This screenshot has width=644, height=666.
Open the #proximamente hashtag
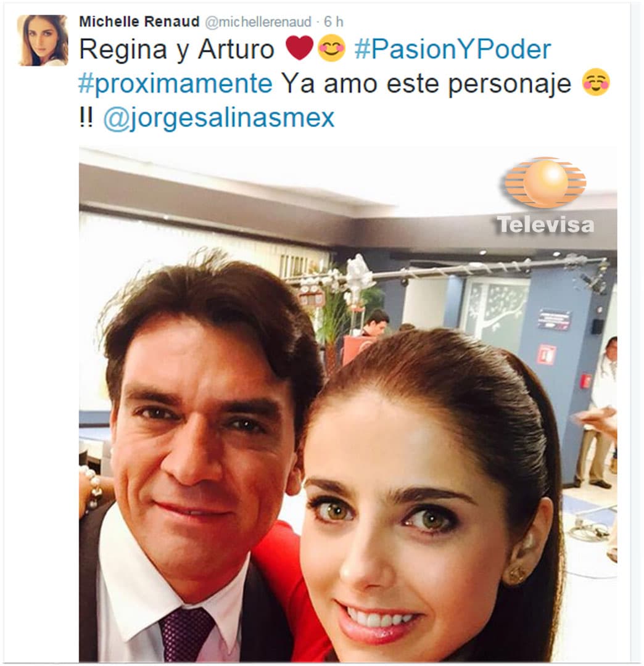175,84
